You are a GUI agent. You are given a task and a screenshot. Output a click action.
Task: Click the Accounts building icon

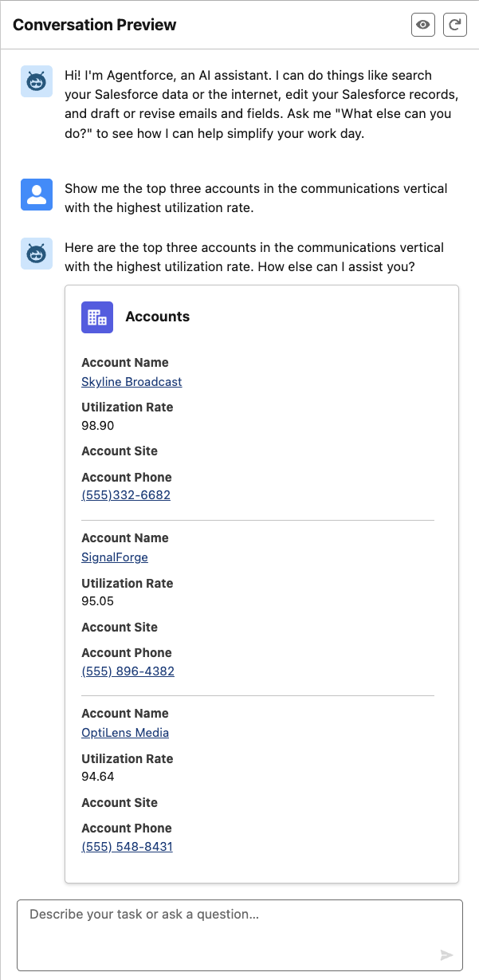pyautogui.click(x=97, y=317)
